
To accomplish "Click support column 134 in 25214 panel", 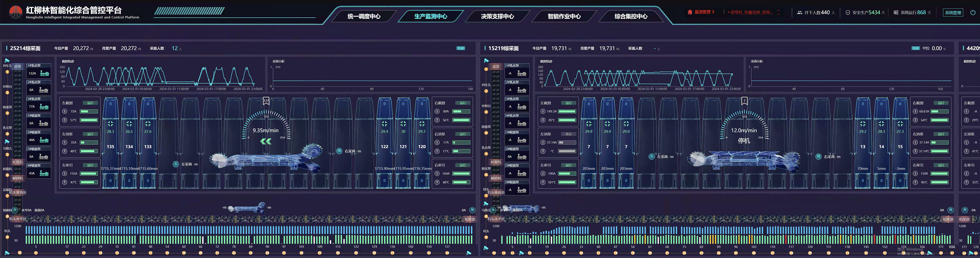I will pyautogui.click(x=129, y=143).
